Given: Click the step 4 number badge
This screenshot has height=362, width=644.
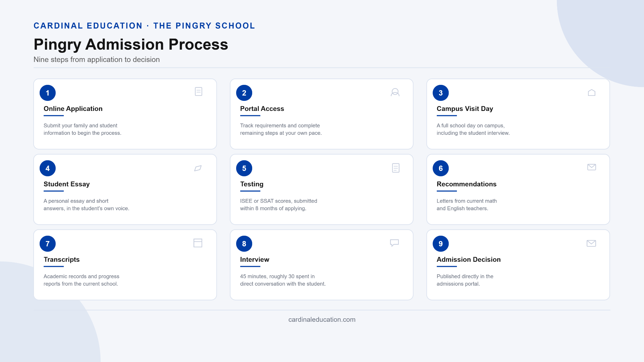Looking at the screenshot, I should tap(47, 168).
